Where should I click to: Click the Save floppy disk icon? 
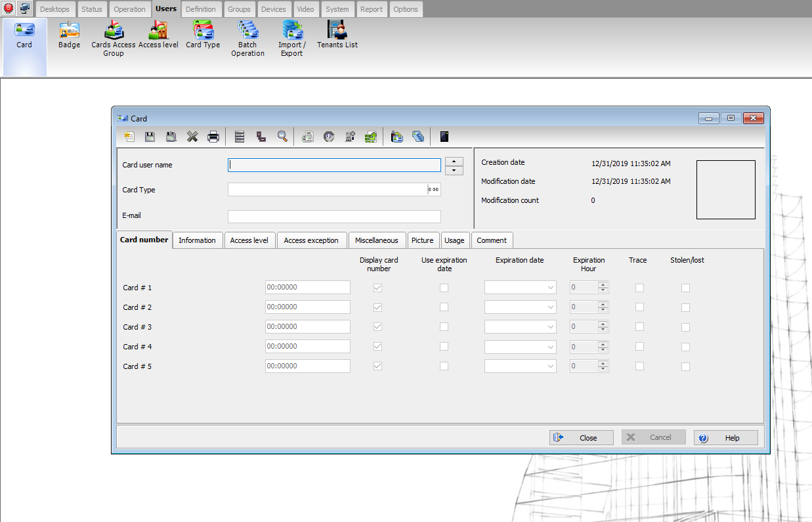click(150, 137)
